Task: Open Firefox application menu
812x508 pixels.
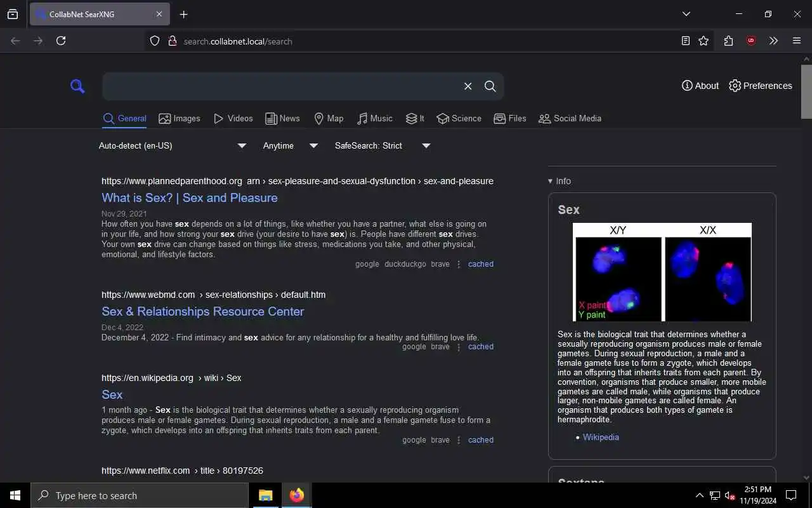Action: (x=797, y=41)
